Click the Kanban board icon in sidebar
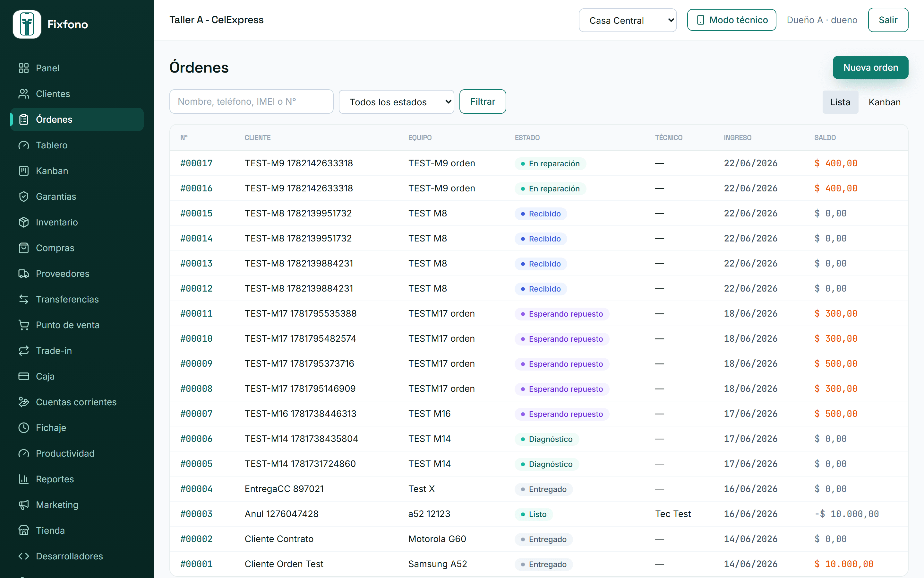 click(x=24, y=171)
